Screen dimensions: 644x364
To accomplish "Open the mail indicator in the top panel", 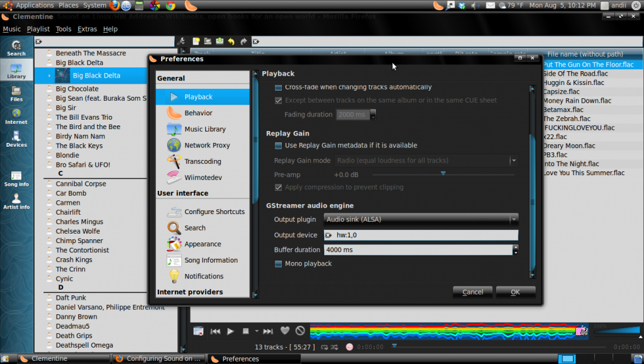I will (x=491, y=5).
